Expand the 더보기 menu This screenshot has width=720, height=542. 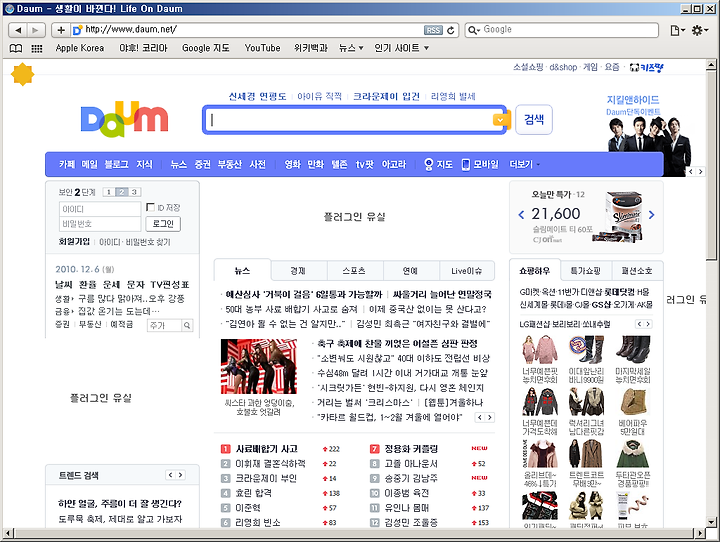[524, 164]
